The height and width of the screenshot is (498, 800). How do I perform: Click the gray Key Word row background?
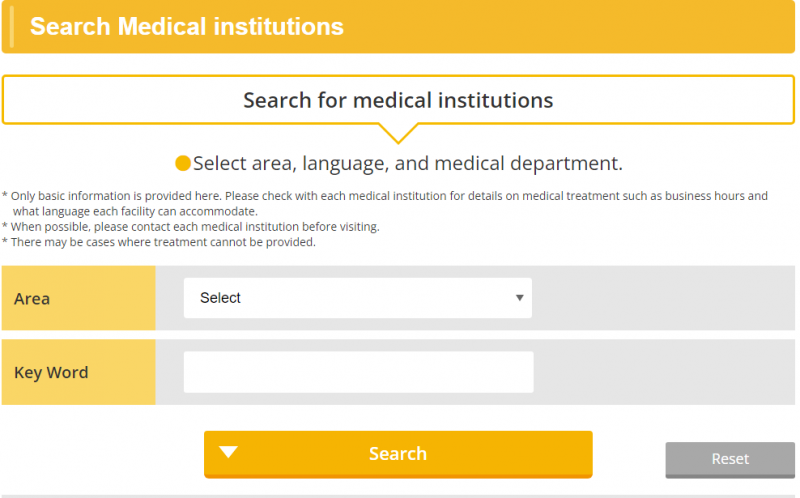coord(660,372)
